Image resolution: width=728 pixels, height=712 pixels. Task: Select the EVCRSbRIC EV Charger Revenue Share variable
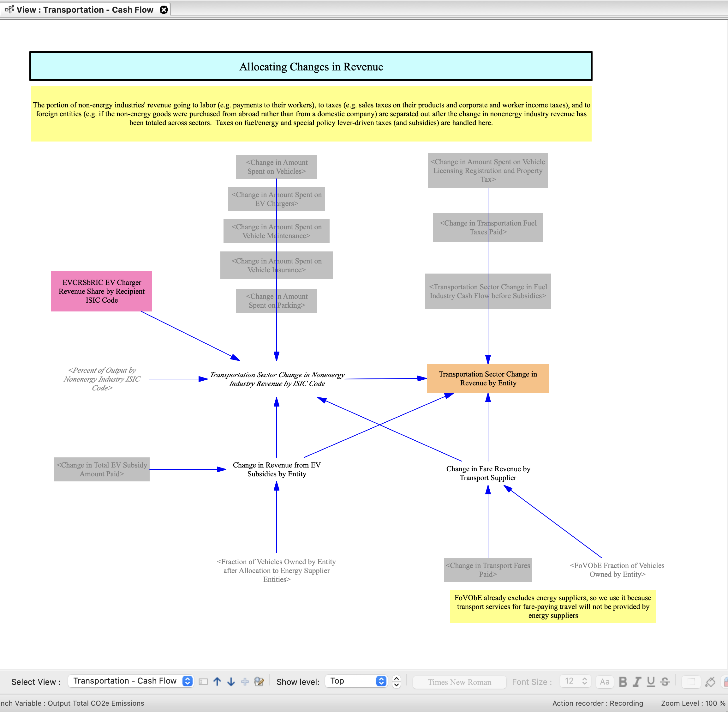[x=102, y=291]
